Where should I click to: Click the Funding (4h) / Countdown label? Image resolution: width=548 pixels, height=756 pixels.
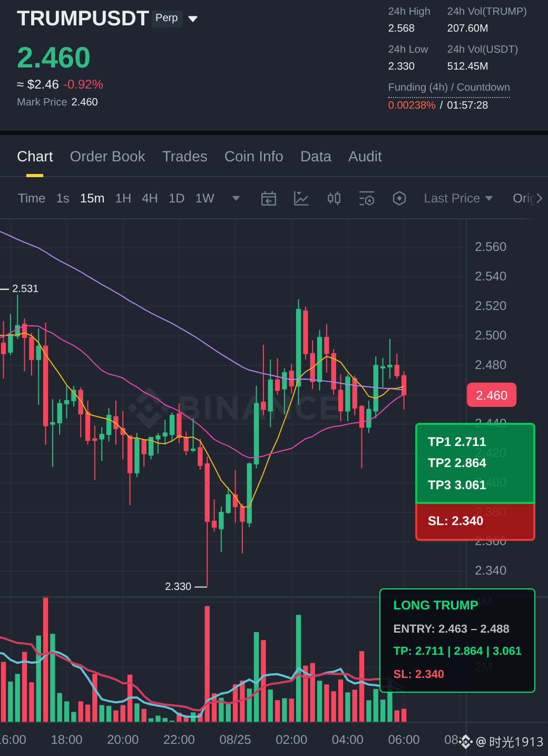(449, 88)
